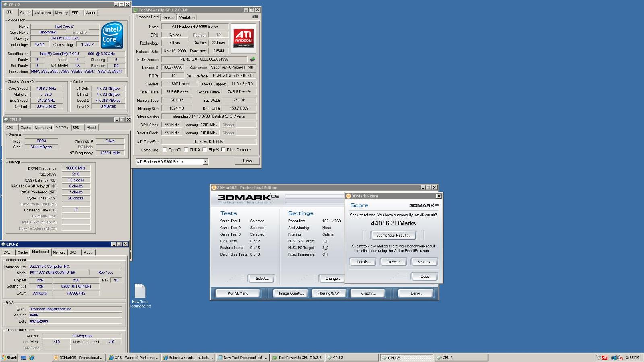644x362 pixels.
Task: Click Close button in 3DMark Score dialog
Action: pyautogui.click(x=425, y=277)
